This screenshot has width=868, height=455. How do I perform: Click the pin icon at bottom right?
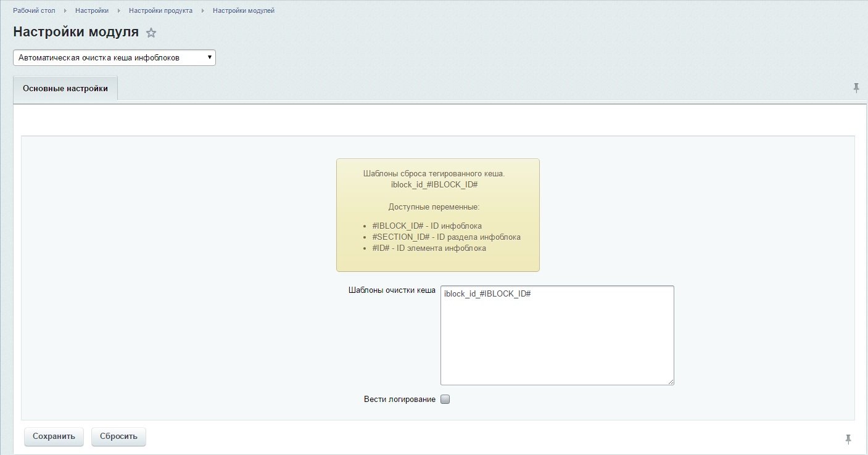[848, 438]
